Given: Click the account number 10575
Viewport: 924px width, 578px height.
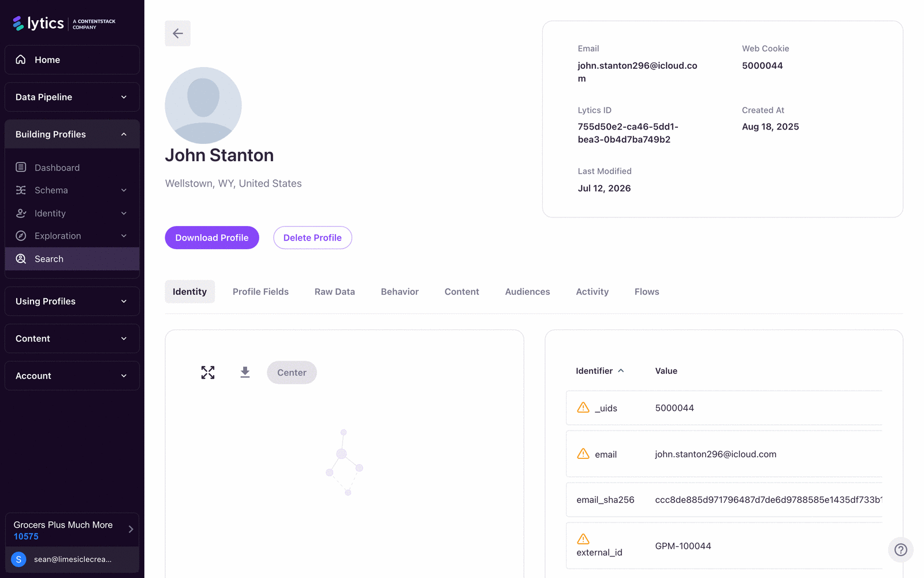Looking at the screenshot, I should [26, 536].
